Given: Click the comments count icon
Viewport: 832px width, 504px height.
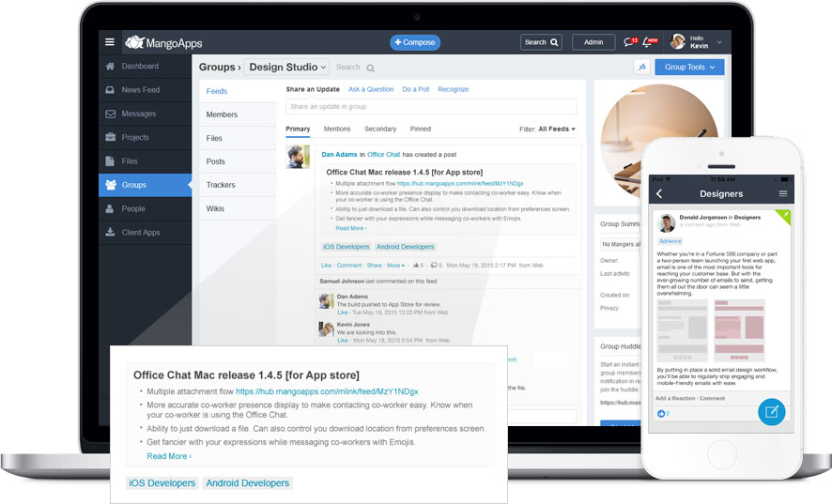Looking at the screenshot, I should [x=434, y=266].
